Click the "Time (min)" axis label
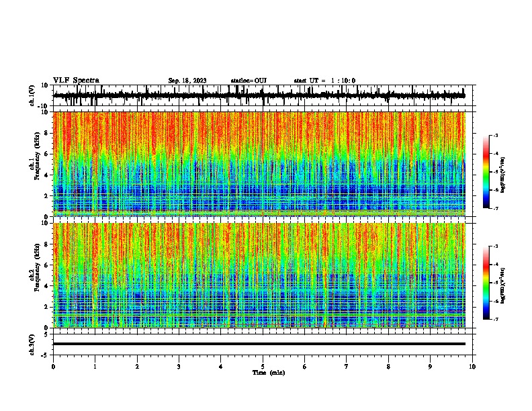Viewport: 532px width, 411px height. [269, 373]
